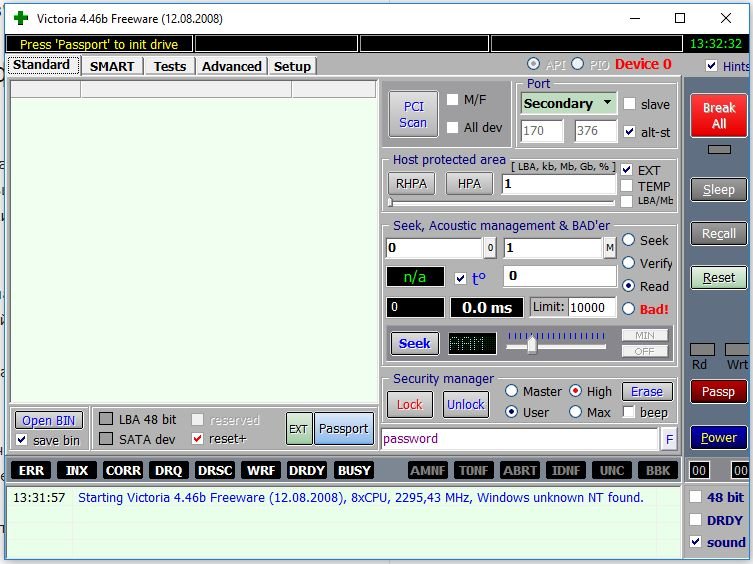The image size is (753, 564).
Task: Click the Power button
Action: [x=718, y=438]
